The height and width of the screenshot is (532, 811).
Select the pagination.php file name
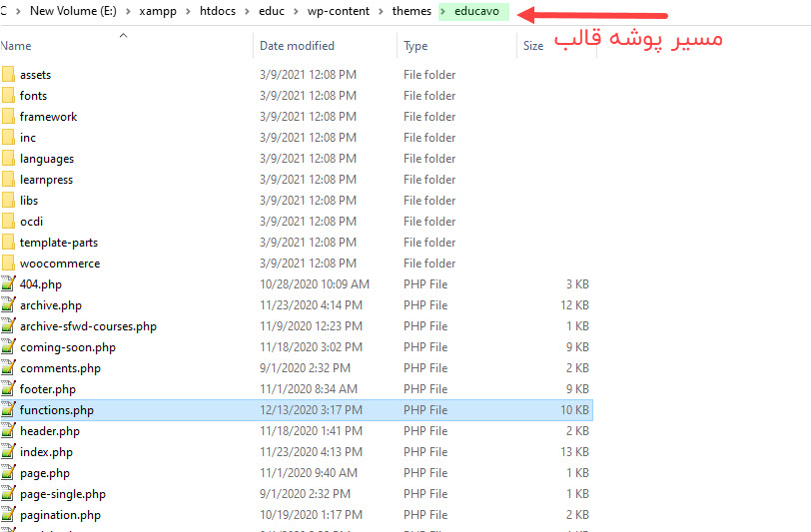tap(61, 515)
